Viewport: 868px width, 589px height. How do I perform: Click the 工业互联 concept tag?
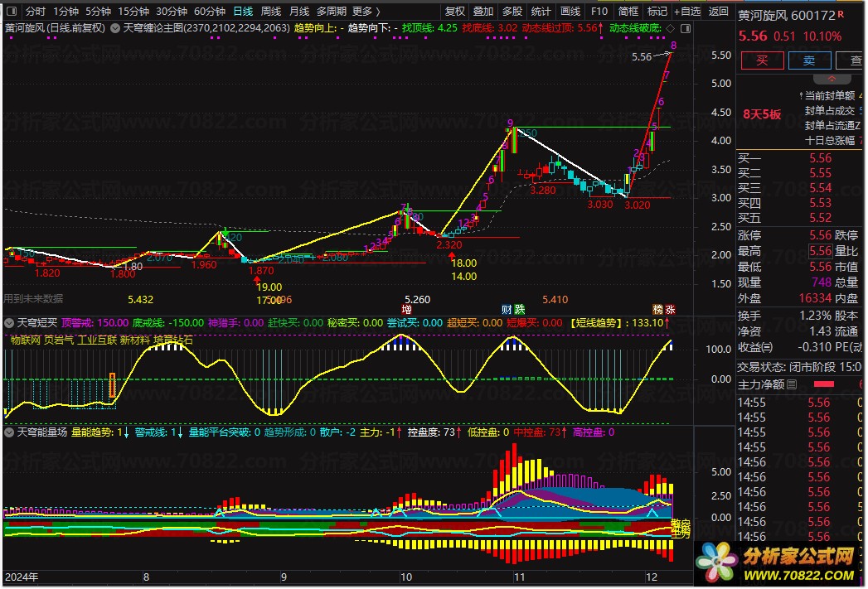pos(97,340)
